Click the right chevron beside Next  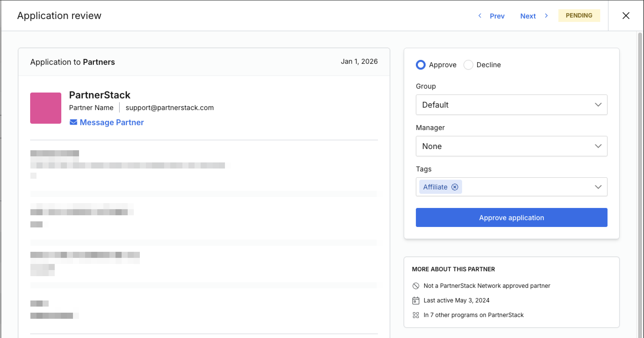point(546,16)
